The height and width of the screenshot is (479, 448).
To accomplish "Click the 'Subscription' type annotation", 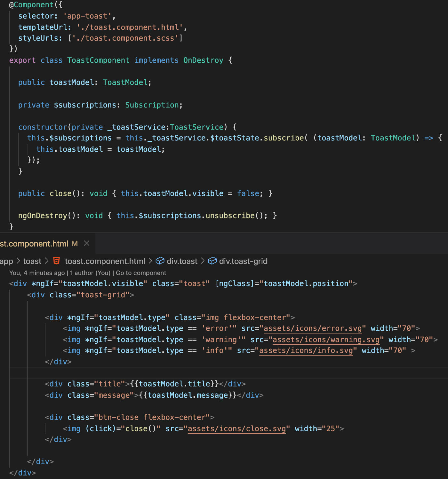I will click(x=152, y=105).
